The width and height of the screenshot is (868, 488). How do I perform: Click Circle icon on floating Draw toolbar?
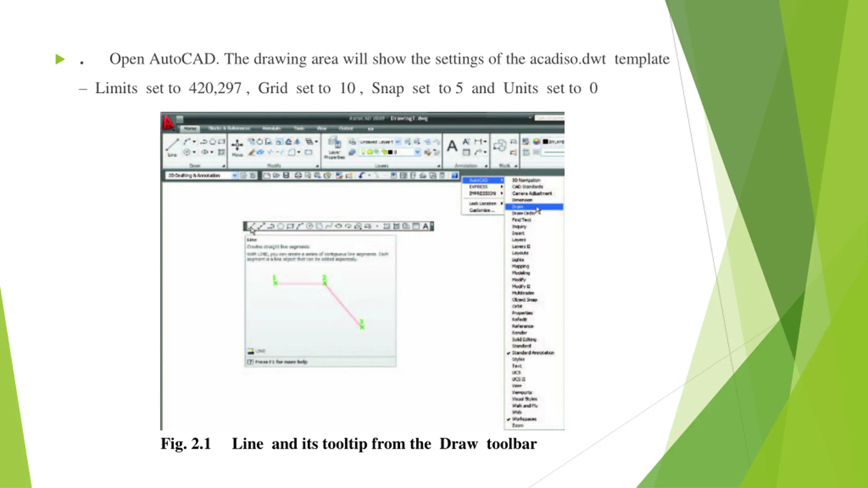pos(309,226)
